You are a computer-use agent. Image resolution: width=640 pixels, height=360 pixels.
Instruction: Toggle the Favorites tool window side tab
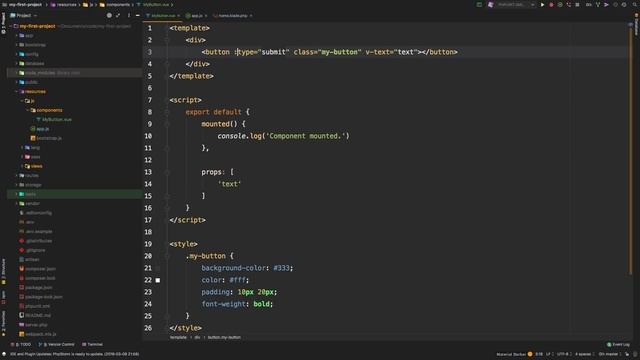(3, 323)
